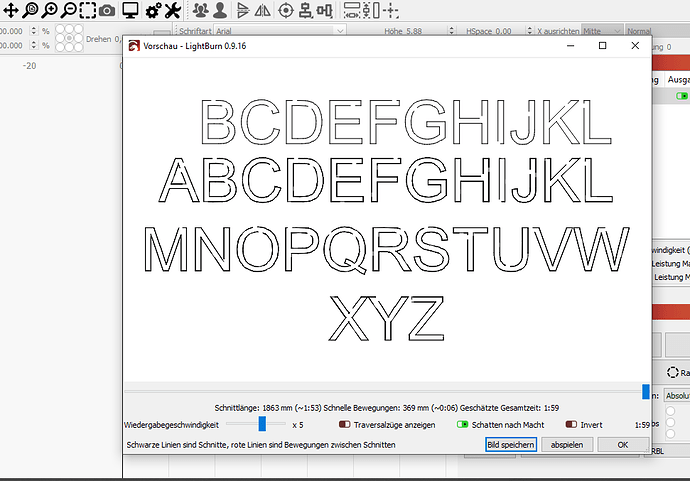Screen dimensions: 690x481
Task: Click the align centers horizontally icon
Action: tap(324, 10)
